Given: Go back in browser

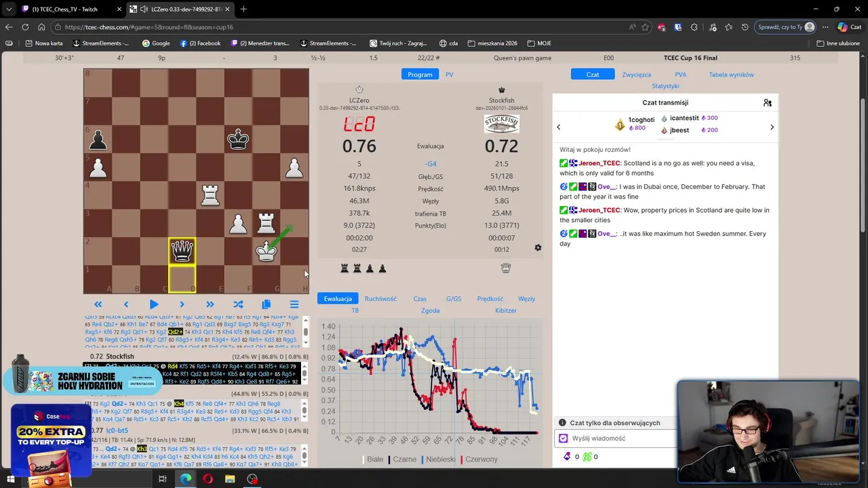Looking at the screenshot, I should (9, 27).
